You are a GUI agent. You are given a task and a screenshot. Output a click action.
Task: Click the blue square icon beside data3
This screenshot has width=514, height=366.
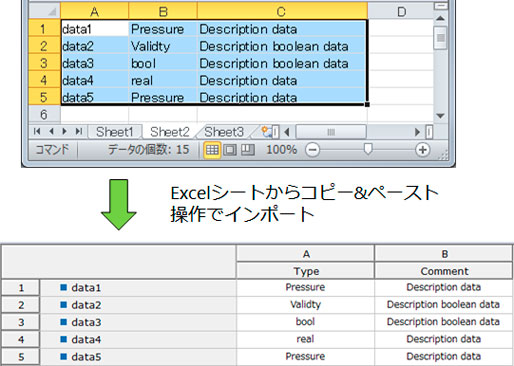63,322
